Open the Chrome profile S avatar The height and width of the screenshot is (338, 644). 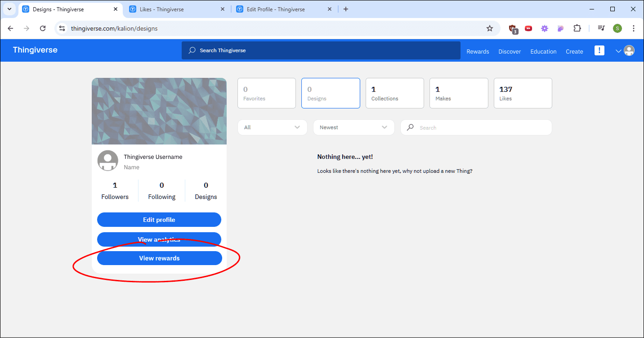617,28
